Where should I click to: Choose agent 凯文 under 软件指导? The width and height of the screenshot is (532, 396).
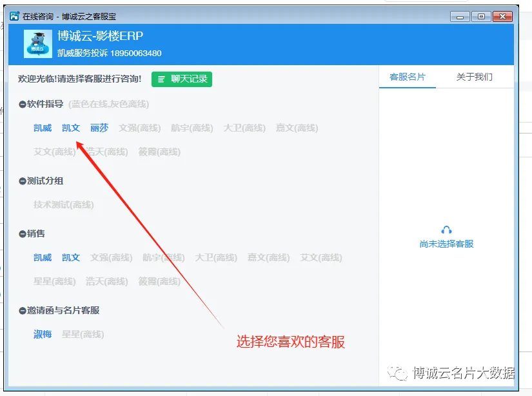tap(71, 128)
